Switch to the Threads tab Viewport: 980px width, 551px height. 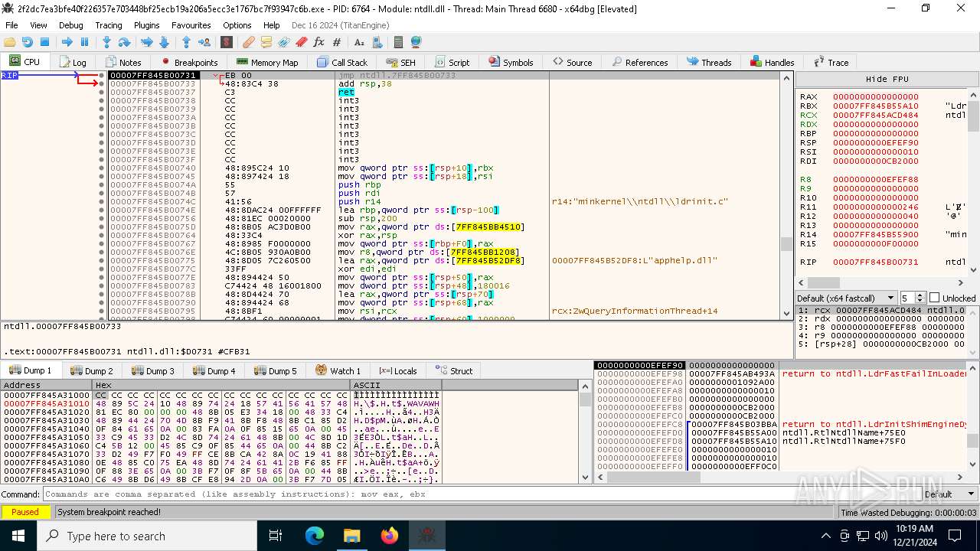coord(709,62)
